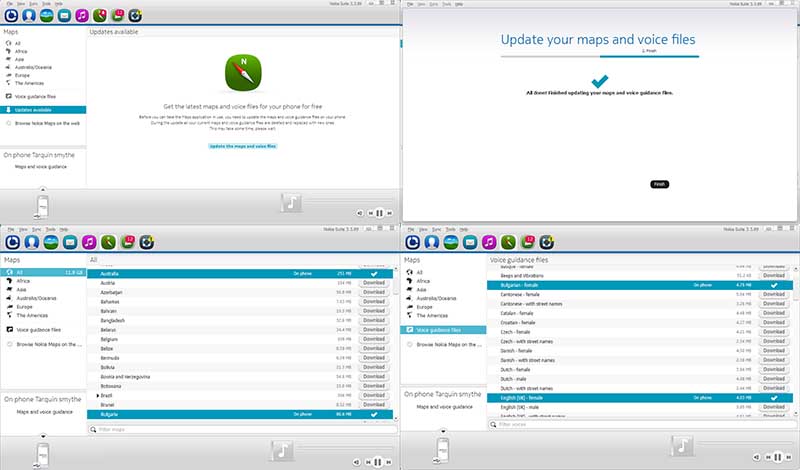Download the Bolivia map
The height and width of the screenshot is (470, 800).
pos(374,367)
